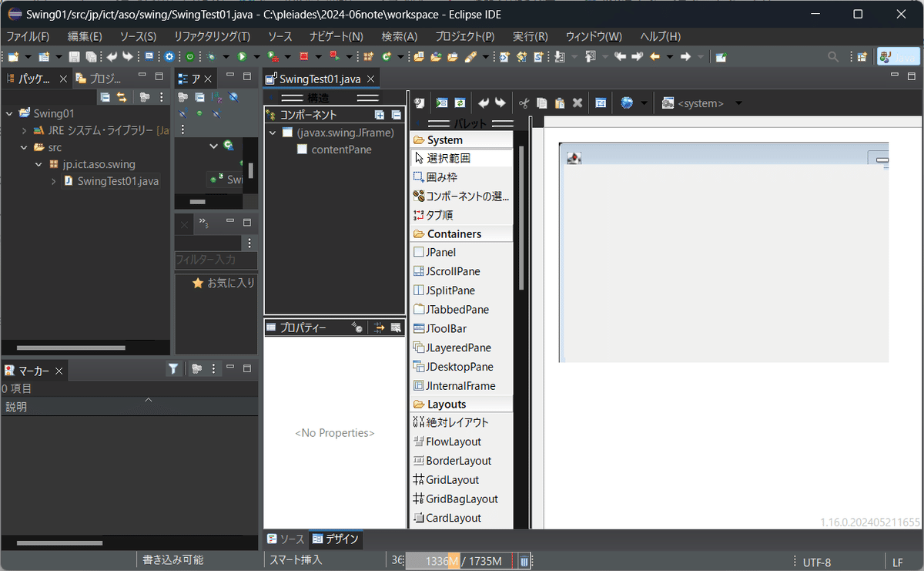924x571 pixels.
Task: Collapse the Swing01 project node
Action: pyautogui.click(x=9, y=113)
